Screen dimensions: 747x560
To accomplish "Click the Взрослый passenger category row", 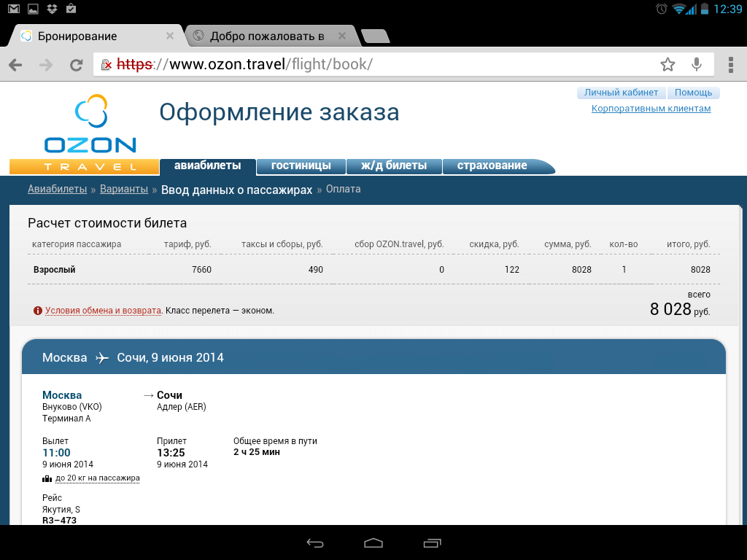I will (373, 270).
